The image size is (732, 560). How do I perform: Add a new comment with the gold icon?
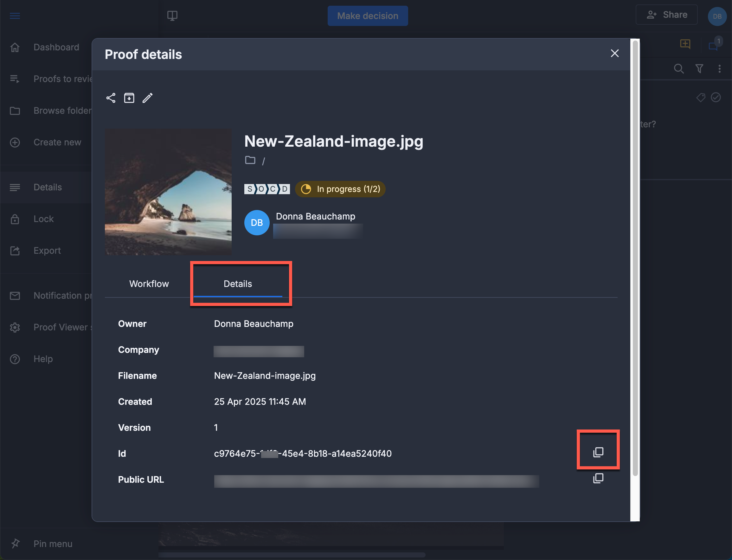pyautogui.click(x=685, y=44)
